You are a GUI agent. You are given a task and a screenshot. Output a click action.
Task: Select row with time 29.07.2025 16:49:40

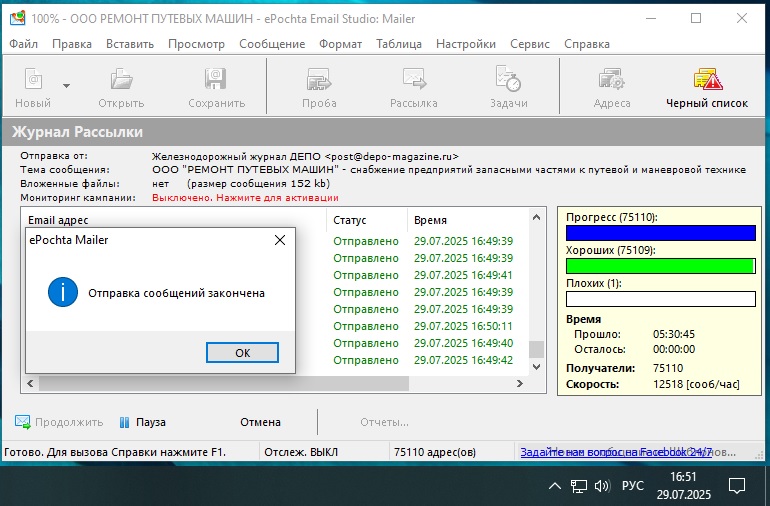(x=275, y=343)
